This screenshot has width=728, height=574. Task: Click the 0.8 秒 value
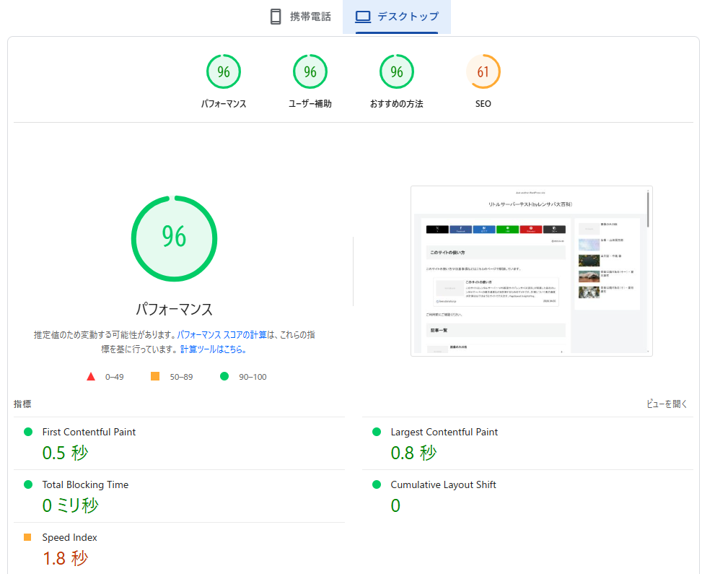[x=413, y=453]
